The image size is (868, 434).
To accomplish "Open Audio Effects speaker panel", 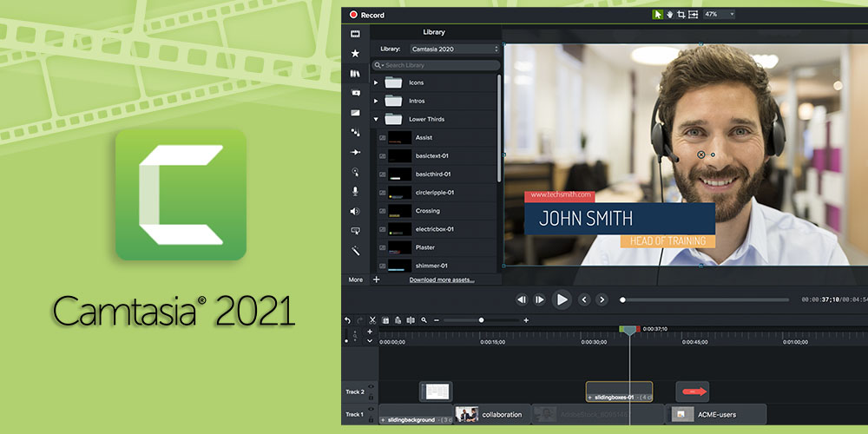I will pos(355,211).
